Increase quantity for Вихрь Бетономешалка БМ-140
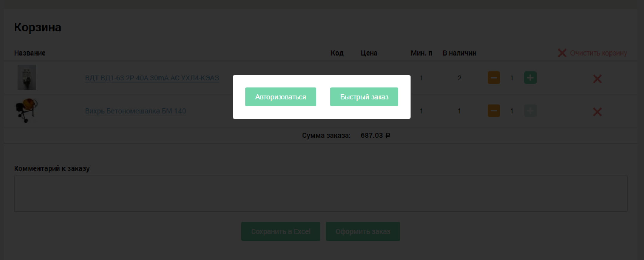The height and width of the screenshot is (260, 644). (530, 111)
